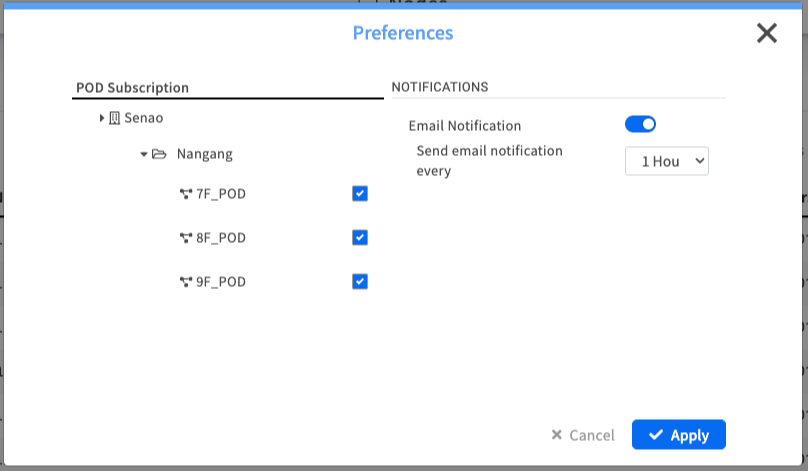The image size is (809, 472).
Task: Select the 7F_POD tree label
Action: pos(221,194)
